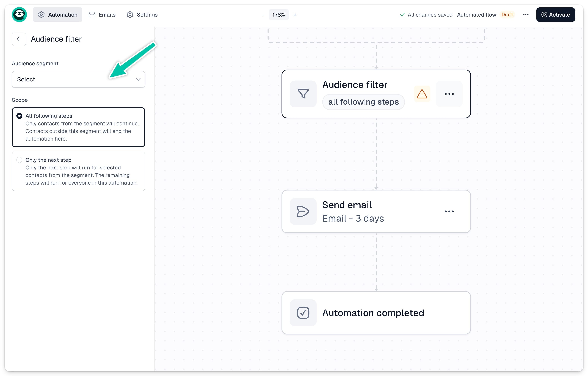Switch to the Emails tab
Image resolution: width=588 pixels, height=376 pixels.
(102, 15)
